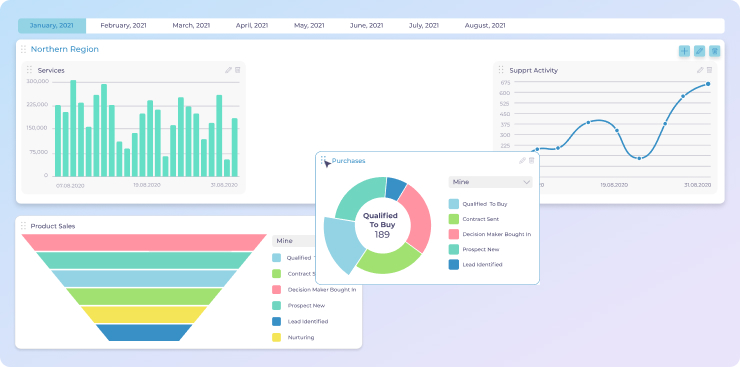This screenshot has width=740, height=367.
Task: Go to the August, 2021 tab
Action: point(485,25)
